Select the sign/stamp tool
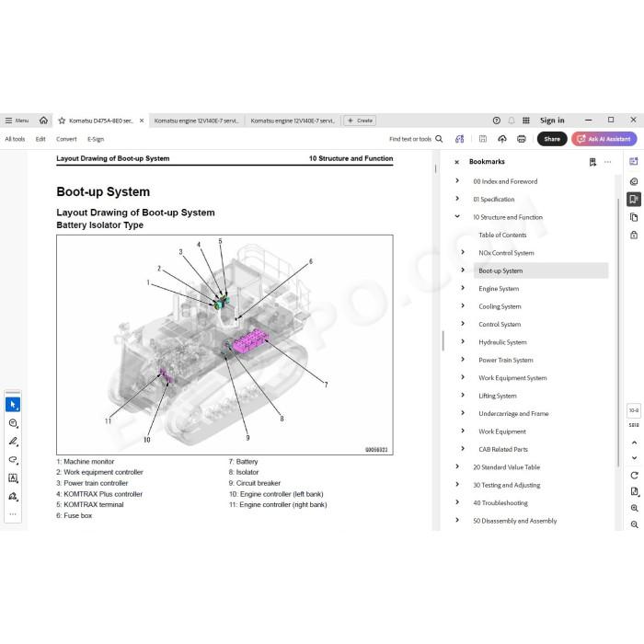 click(x=13, y=497)
